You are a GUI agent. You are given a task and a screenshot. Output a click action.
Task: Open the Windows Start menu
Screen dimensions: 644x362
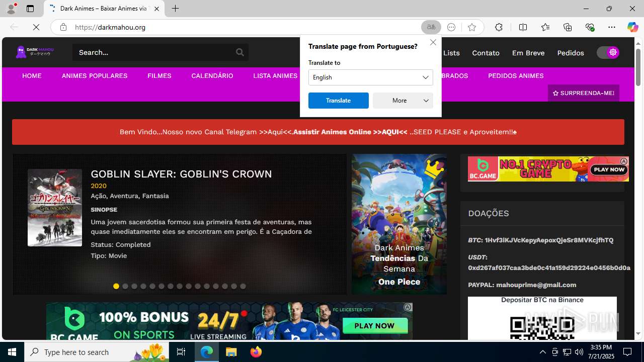[12, 352]
